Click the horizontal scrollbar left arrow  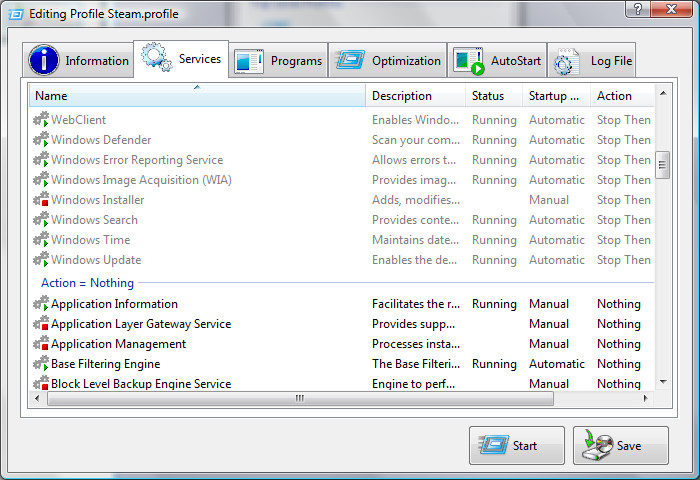click(37, 398)
